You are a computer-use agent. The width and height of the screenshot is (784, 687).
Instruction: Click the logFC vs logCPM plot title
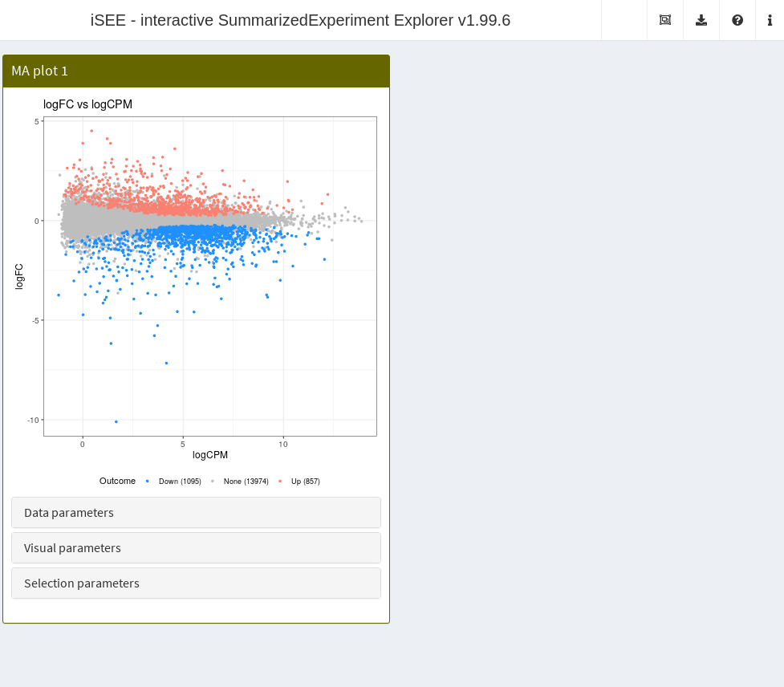coord(87,104)
